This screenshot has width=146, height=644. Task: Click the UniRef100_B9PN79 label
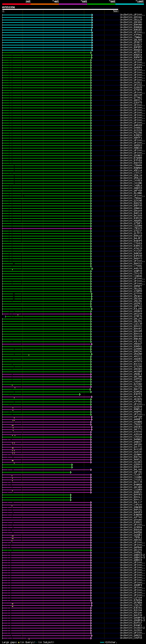click(131, 58)
